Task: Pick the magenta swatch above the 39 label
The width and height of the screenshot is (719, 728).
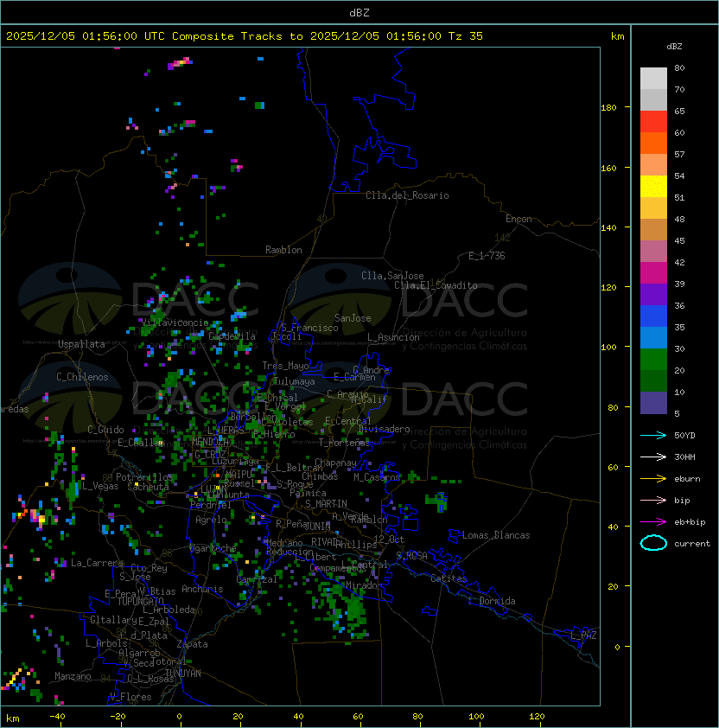Action: [653, 273]
